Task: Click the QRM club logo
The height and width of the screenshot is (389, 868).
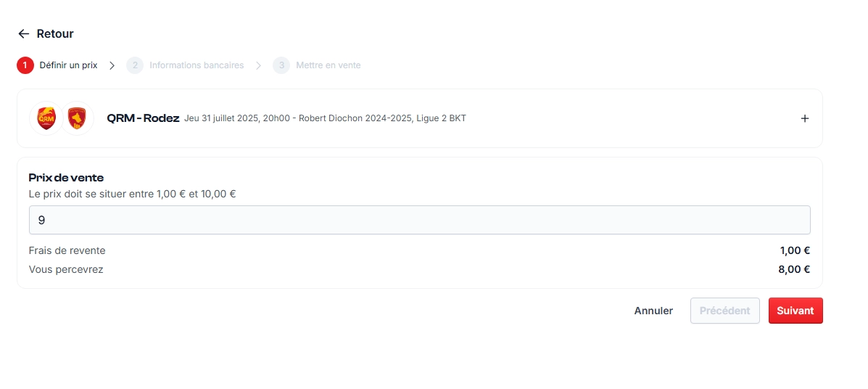Action: [x=46, y=118]
